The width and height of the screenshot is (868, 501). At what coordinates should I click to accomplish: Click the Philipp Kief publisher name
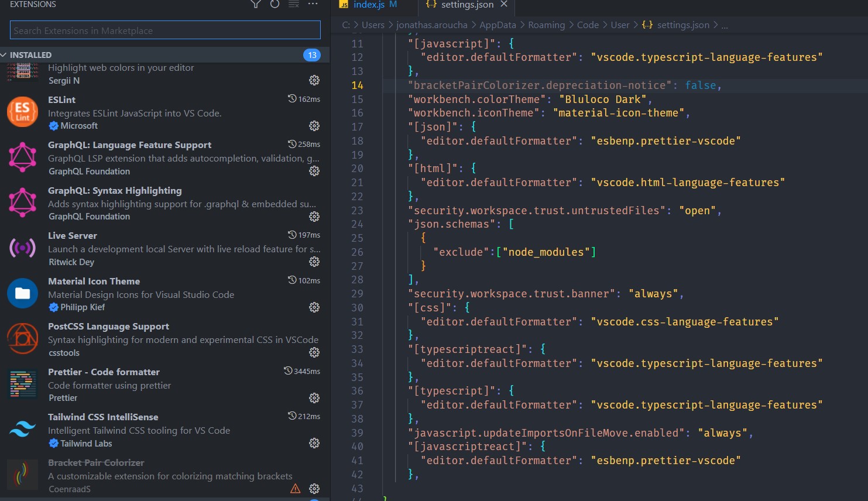click(83, 307)
